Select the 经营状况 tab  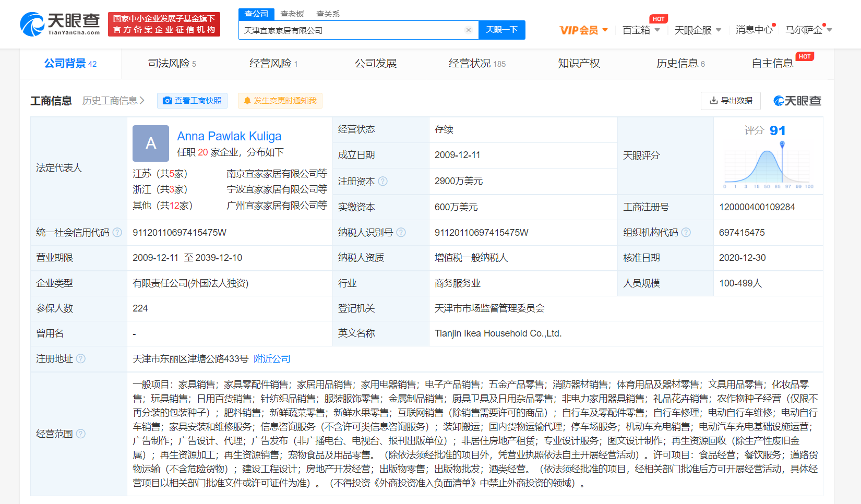[x=477, y=64]
